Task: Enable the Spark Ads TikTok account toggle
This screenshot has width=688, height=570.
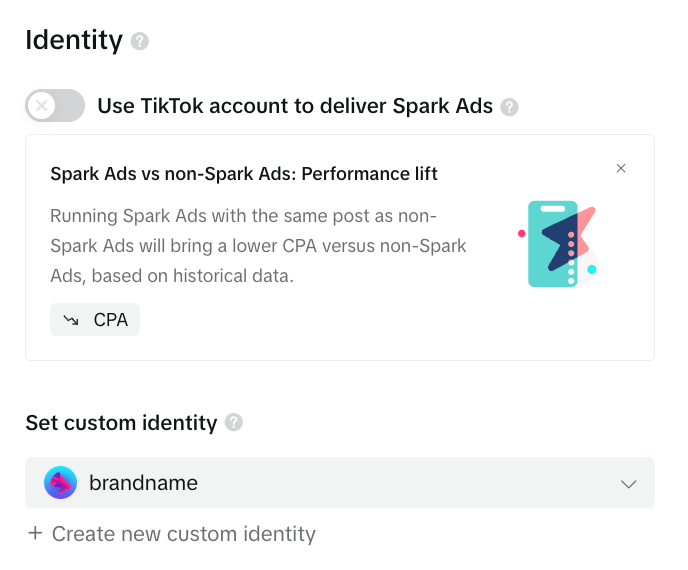Action: [x=55, y=106]
